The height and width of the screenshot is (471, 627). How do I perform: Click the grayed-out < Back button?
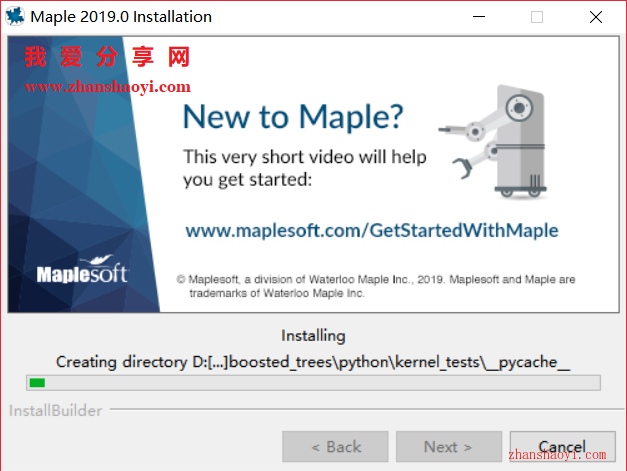coord(335,446)
